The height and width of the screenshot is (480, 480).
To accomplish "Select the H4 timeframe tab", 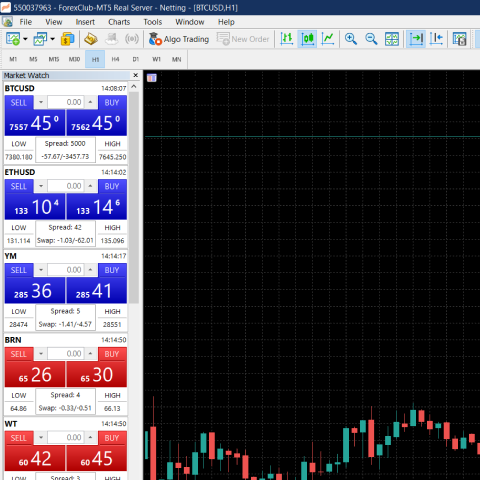I will [115, 59].
